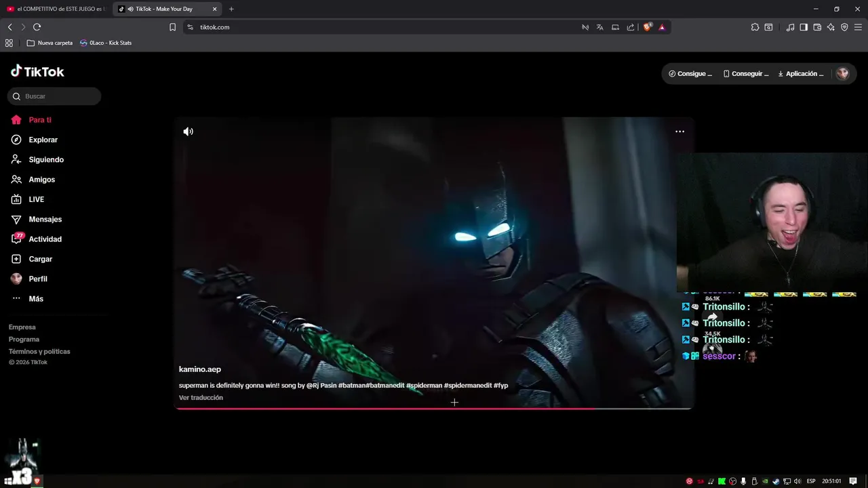Bookmark this page
This screenshot has height=488, width=868.
(172, 27)
